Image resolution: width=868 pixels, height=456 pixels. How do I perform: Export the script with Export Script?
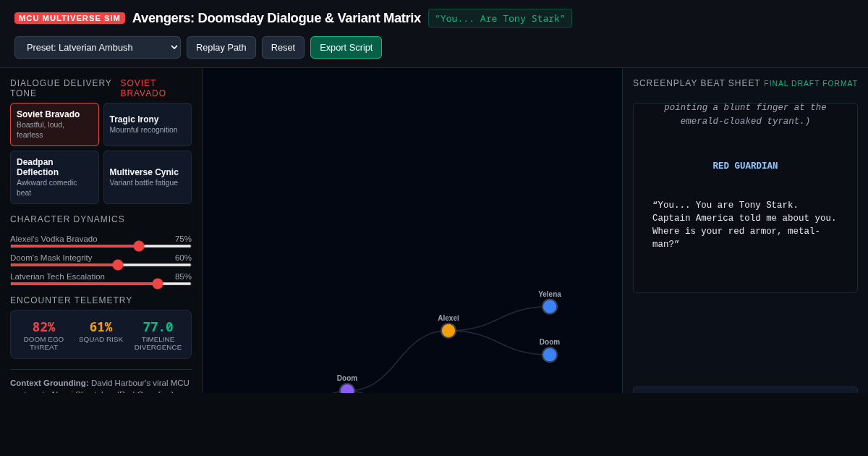[x=346, y=47]
